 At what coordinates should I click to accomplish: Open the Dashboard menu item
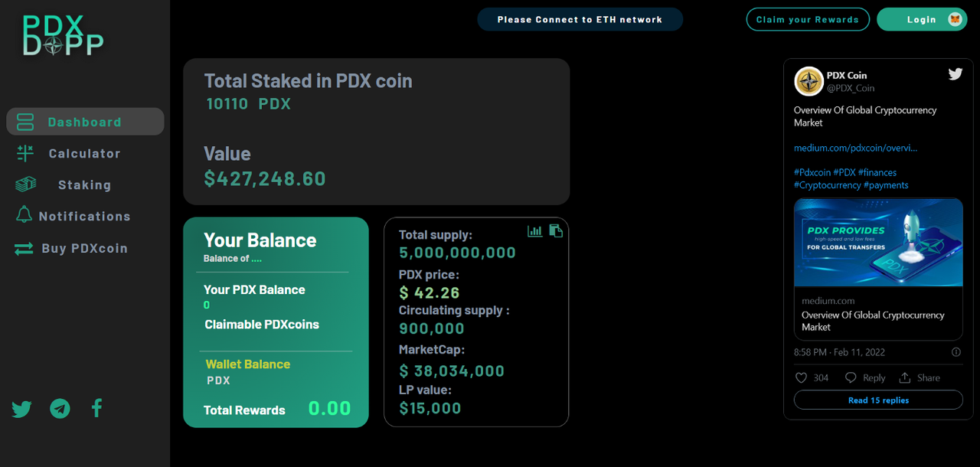pos(85,122)
